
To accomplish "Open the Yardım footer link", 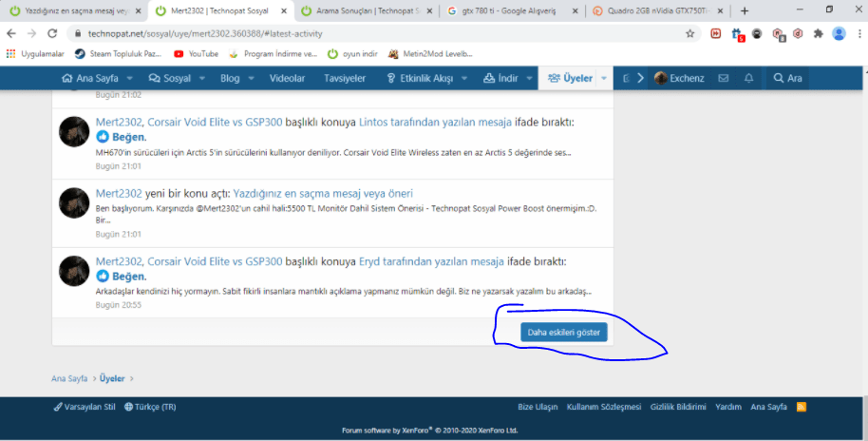I will [728, 407].
